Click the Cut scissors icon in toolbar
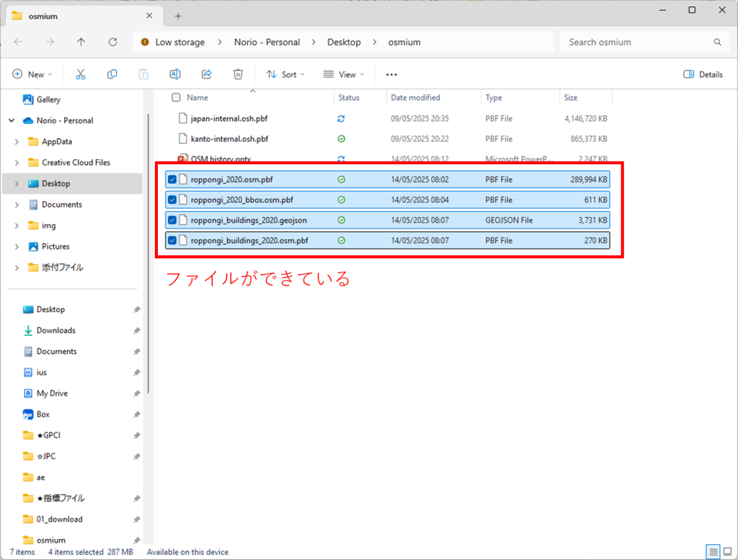 click(x=81, y=74)
